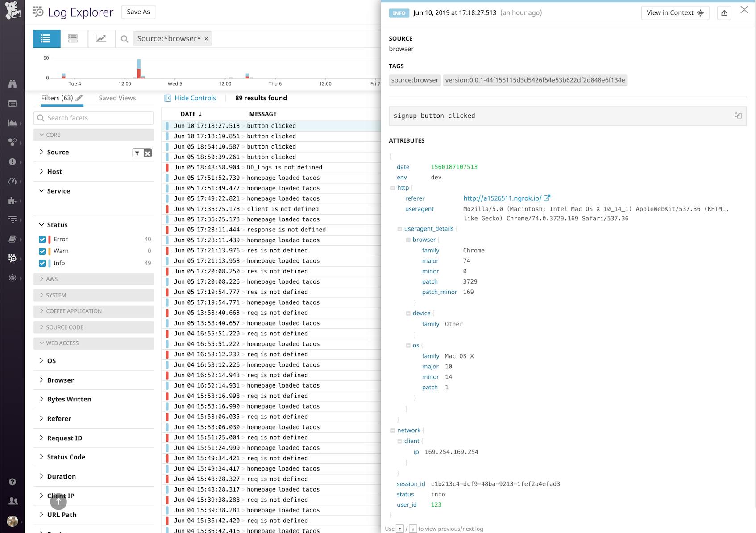Toggle the Warn status checkbox
This screenshot has width=756, height=533.
coord(42,251)
